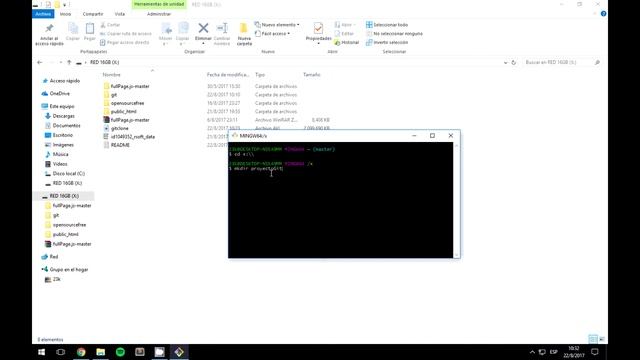This screenshot has height=360, width=640.
Task: Switch to the Inicio ribbon tab
Action: [65, 14]
